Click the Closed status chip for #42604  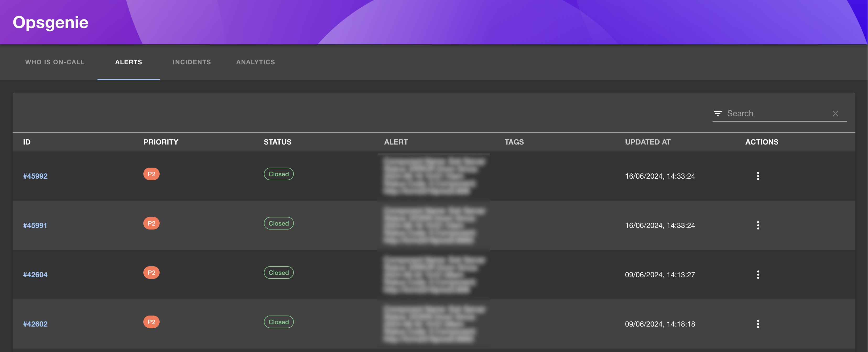pyautogui.click(x=279, y=273)
